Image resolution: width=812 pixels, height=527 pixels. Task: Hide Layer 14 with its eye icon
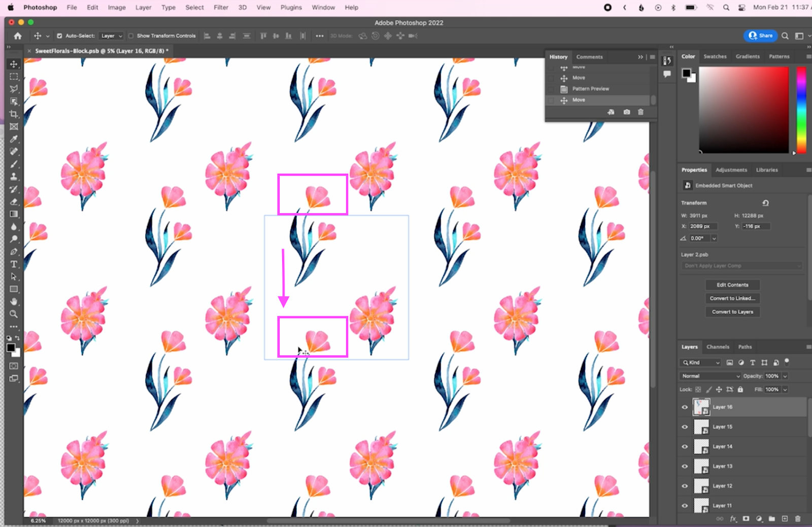[x=685, y=447]
